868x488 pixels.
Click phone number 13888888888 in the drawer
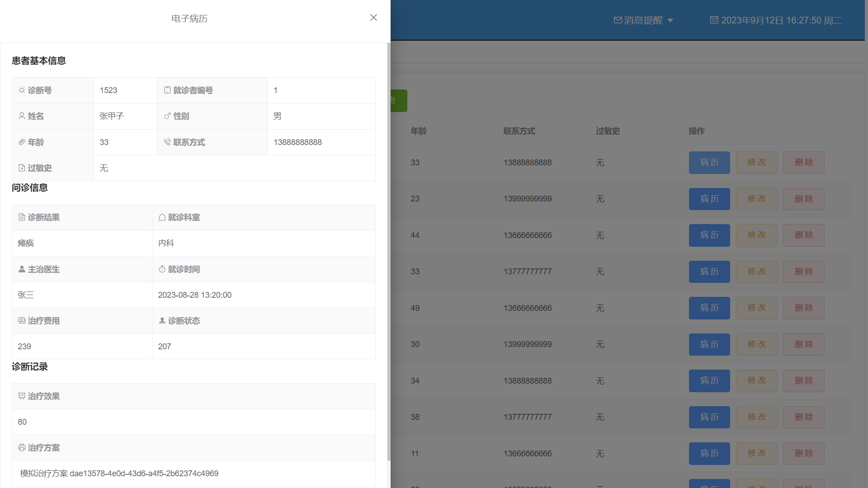tap(297, 142)
